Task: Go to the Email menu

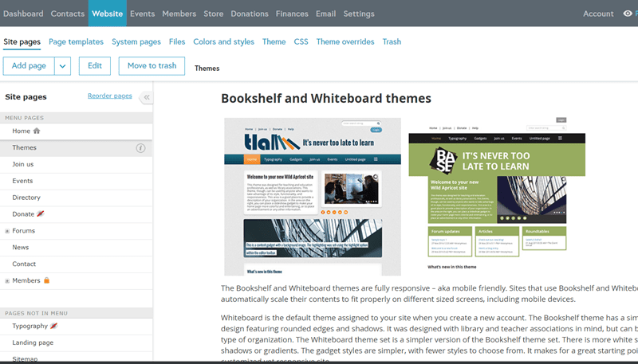Action: 326,14
